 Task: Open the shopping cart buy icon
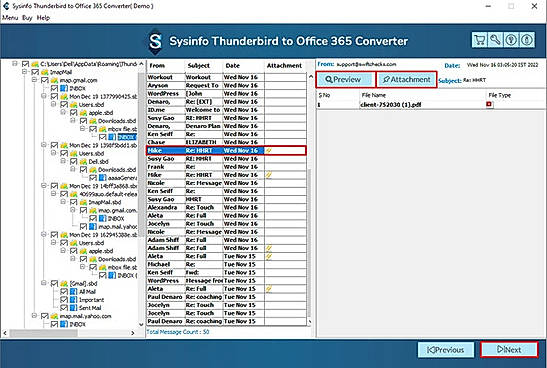480,40
